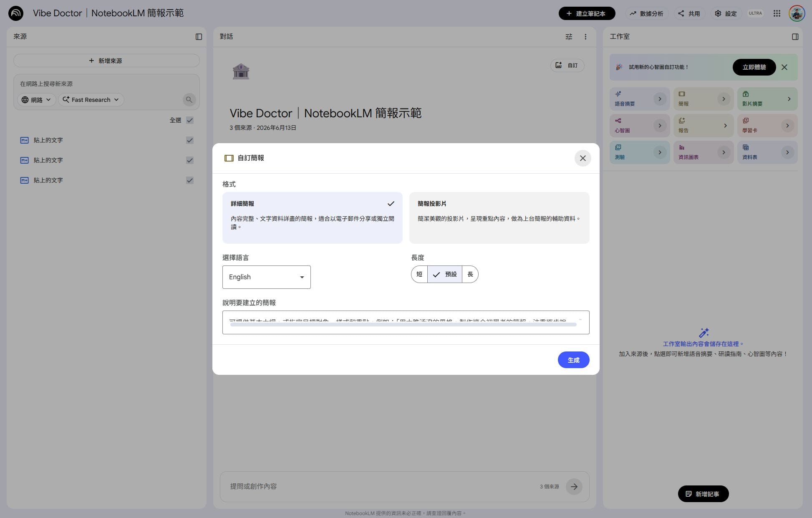Click the magic wand icon in studio
The height and width of the screenshot is (518, 812).
tap(704, 333)
